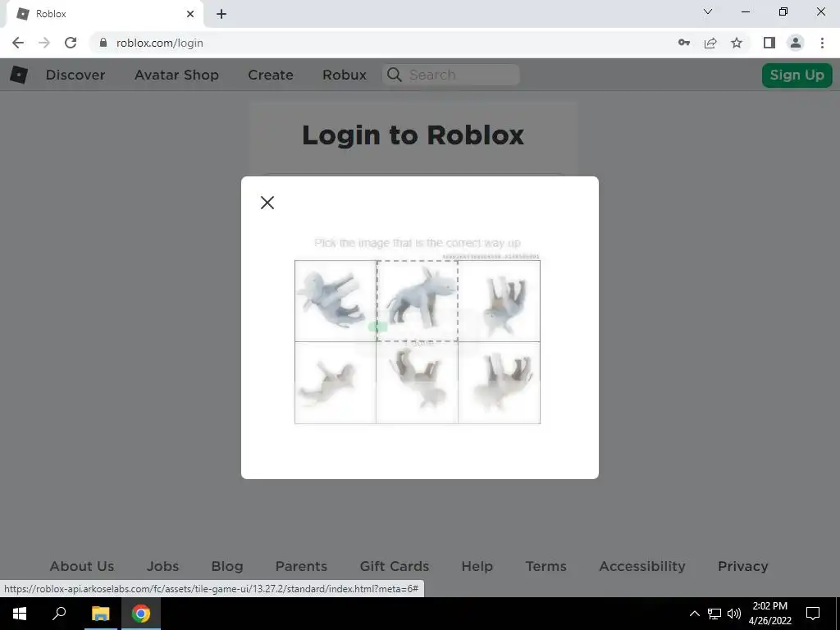Open Avatar Shop in navbar
Screen dimensions: 840x630
177,75
